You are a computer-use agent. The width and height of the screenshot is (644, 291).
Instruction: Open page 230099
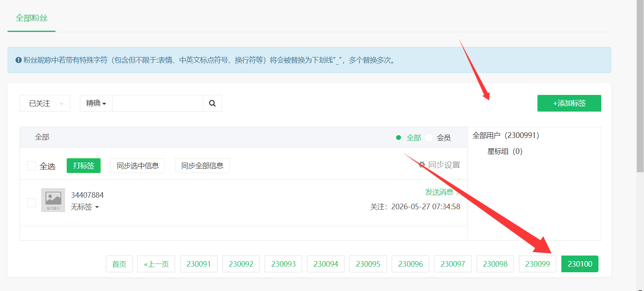537,264
